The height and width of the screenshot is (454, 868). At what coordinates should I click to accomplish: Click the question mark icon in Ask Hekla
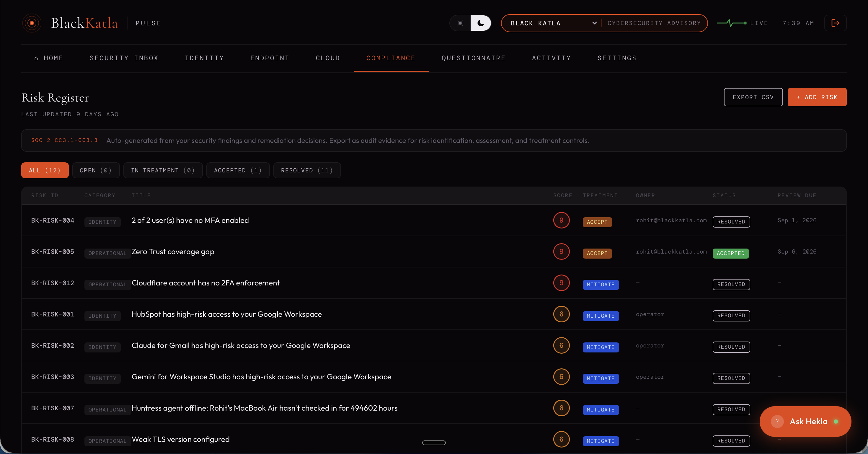click(777, 421)
